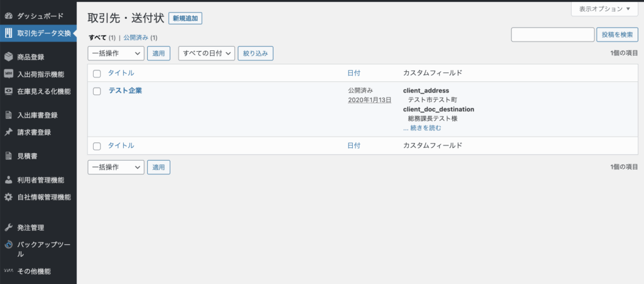The height and width of the screenshot is (284, 644).
Task: Click the 入出荷指示機能 sidebar icon
Action: click(x=8, y=74)
